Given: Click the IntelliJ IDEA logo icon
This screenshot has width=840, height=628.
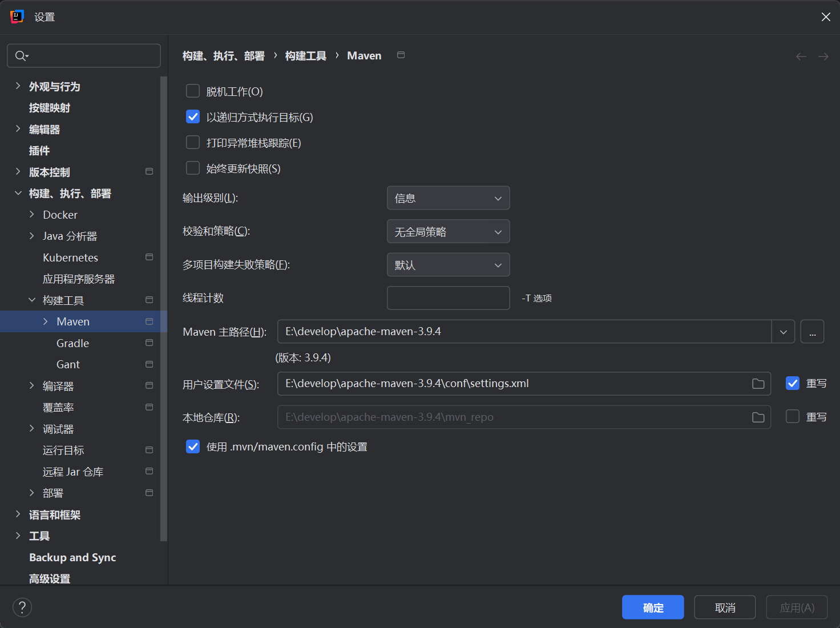Looking at the screenshot, I should point(17,17).
